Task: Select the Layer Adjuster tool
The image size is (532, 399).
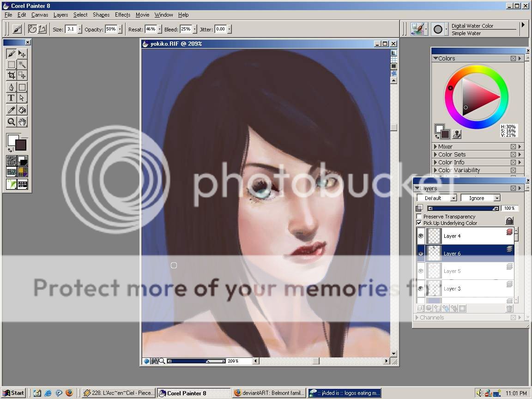Action: coord(22,54)
